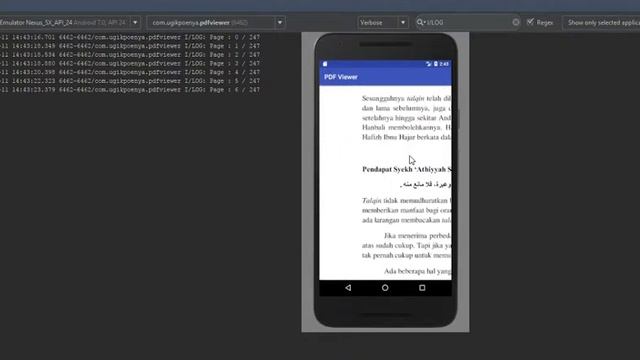Tap the emulator Home navigation button
The image size is (640, 360).
coord(385,288)
